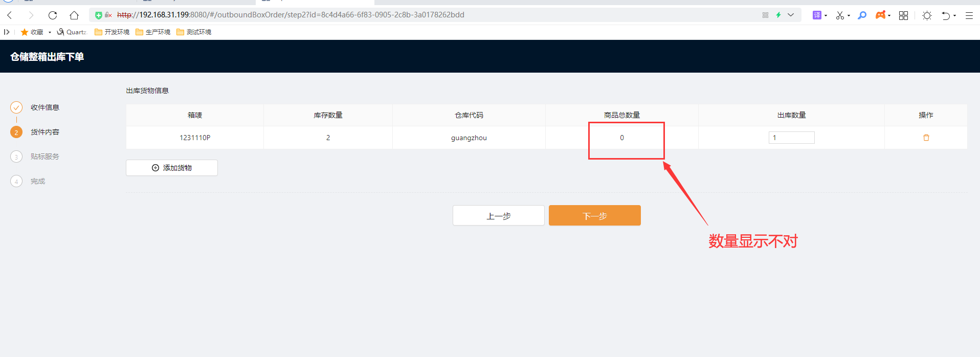Expand the 收藏 favorites dropdown arrow
The image size is (980, 357).
pos(50,32)
